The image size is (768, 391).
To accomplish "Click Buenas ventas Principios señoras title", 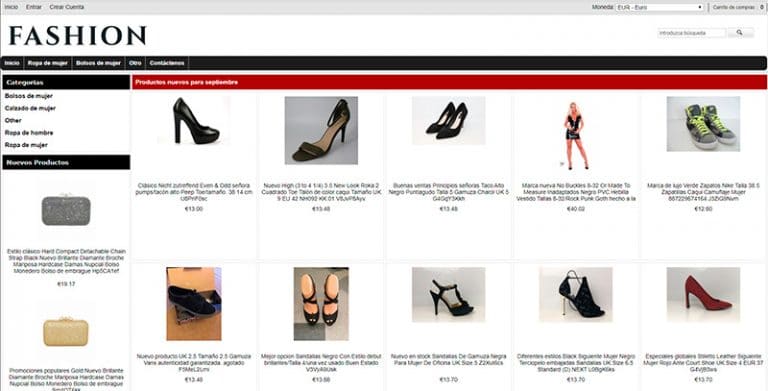I will [449, 192].
